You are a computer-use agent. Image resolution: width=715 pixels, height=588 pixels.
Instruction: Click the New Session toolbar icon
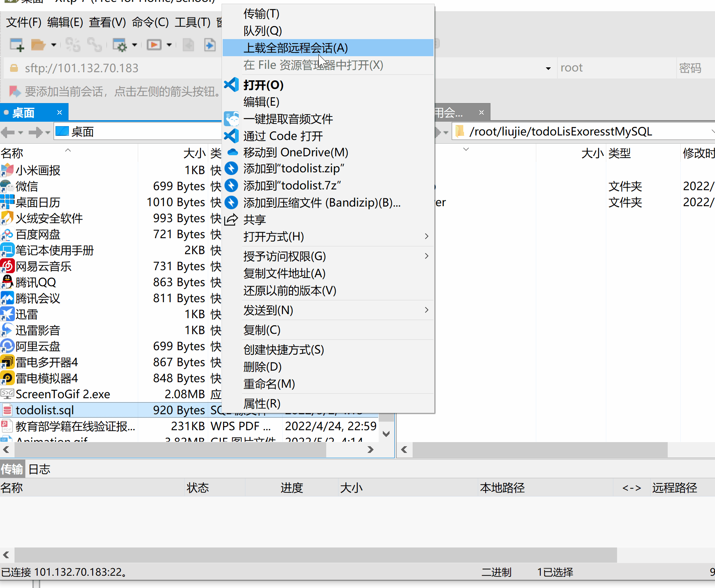pos(17,45)
